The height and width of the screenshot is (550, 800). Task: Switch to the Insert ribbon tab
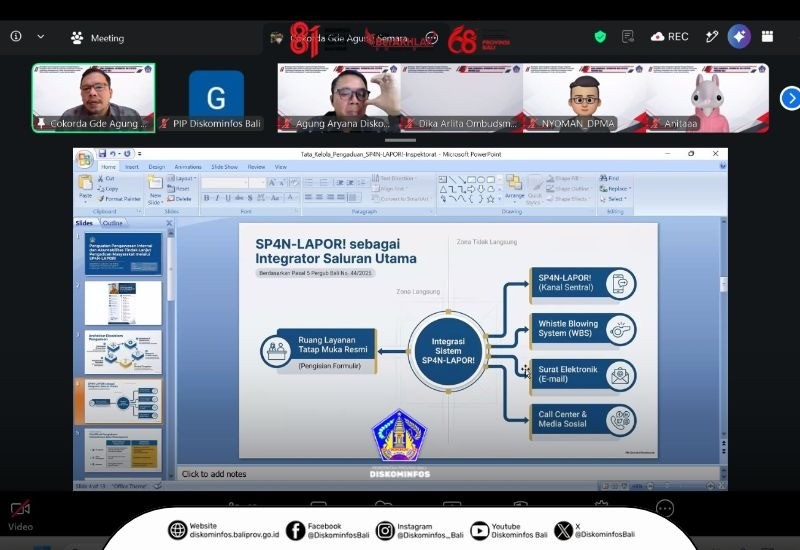pos(132,167)
